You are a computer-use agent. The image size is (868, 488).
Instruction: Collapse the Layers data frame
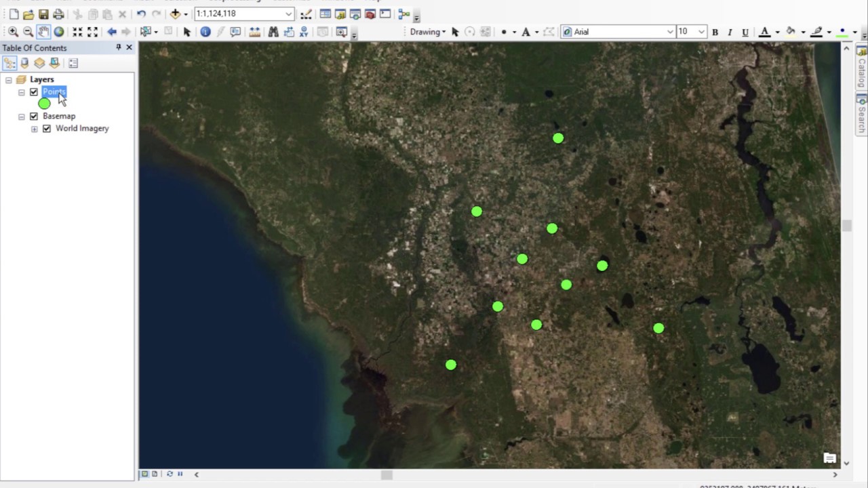click(9, 80)
